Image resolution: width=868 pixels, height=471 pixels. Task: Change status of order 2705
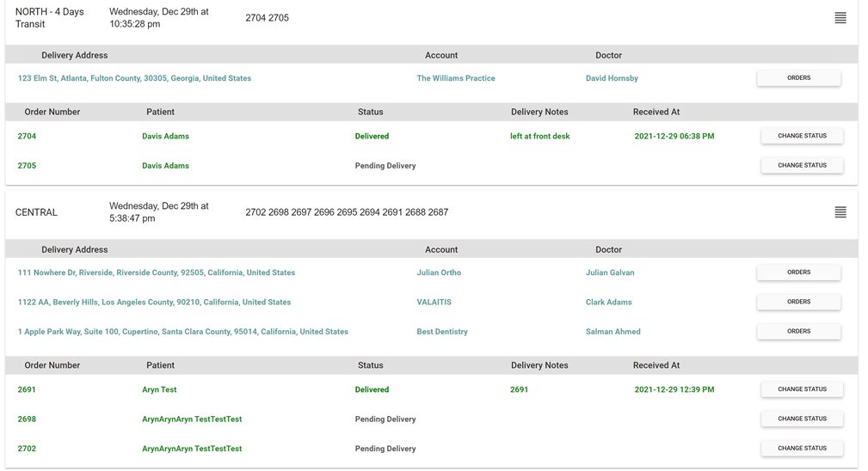tap(802, 165)
